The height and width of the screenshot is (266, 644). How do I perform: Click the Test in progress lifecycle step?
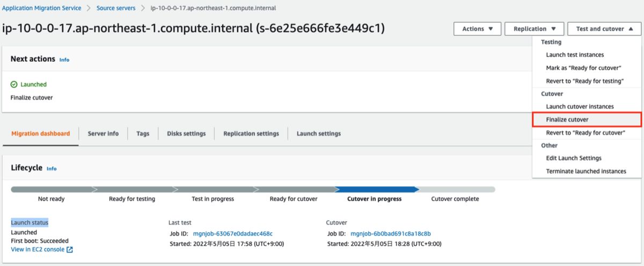[213, 198]
